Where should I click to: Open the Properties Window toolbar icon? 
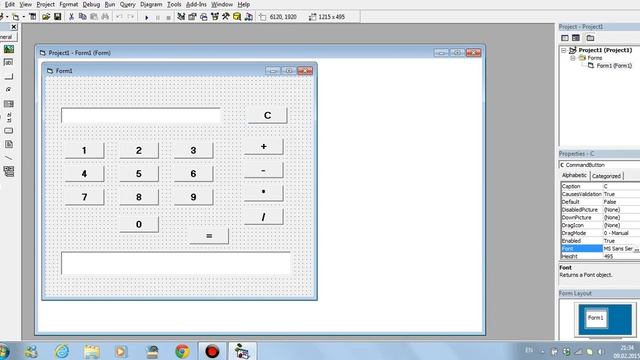click(x=192, y=17)
